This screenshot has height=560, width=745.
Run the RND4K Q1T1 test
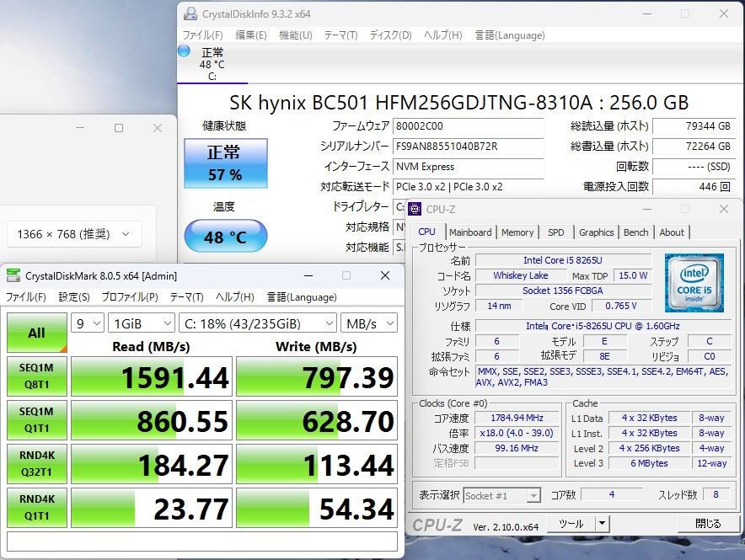pyautogui.click(x=36, y=507)
